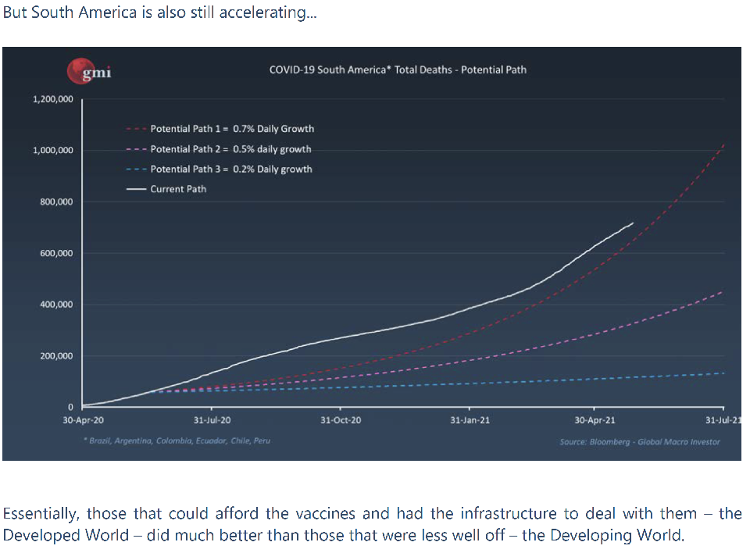Click the Current Path legend label

(178, 189)
